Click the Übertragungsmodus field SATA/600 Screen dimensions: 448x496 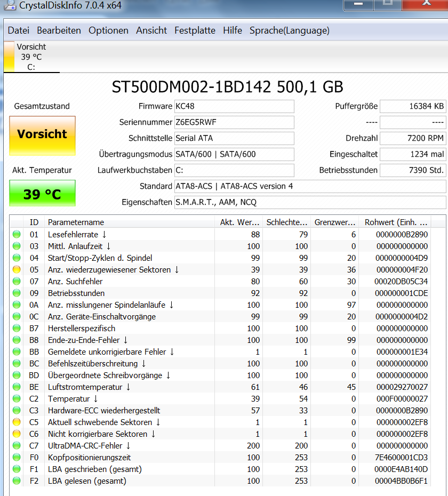click(234, 154)
